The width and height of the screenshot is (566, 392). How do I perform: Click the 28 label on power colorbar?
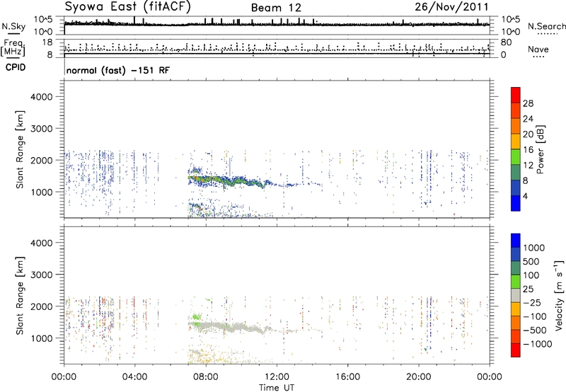528,103
